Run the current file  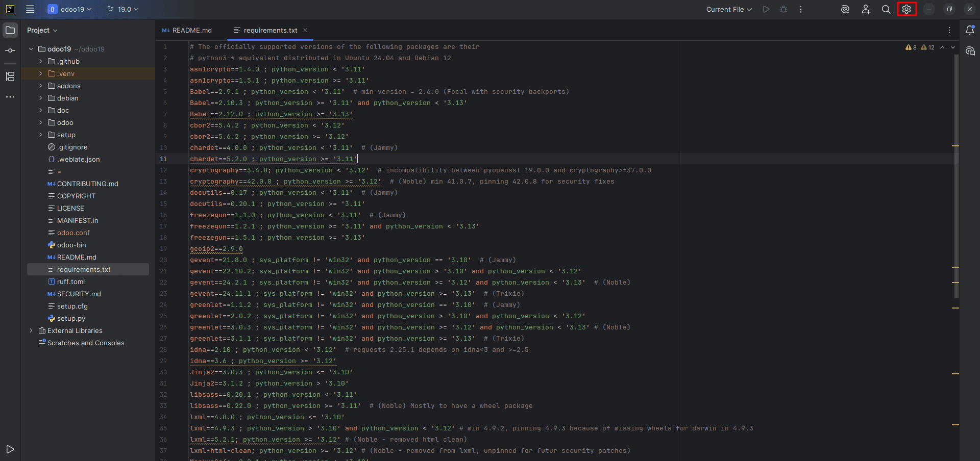pos(766,9)
